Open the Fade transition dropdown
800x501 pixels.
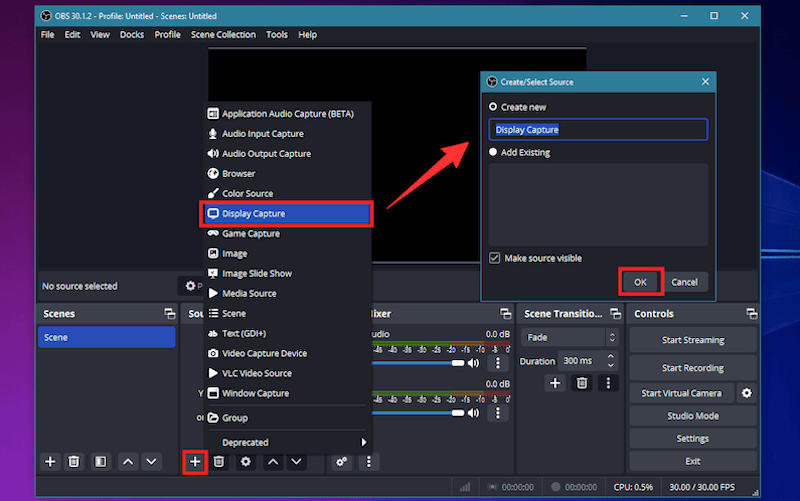(x=570, y=337)
